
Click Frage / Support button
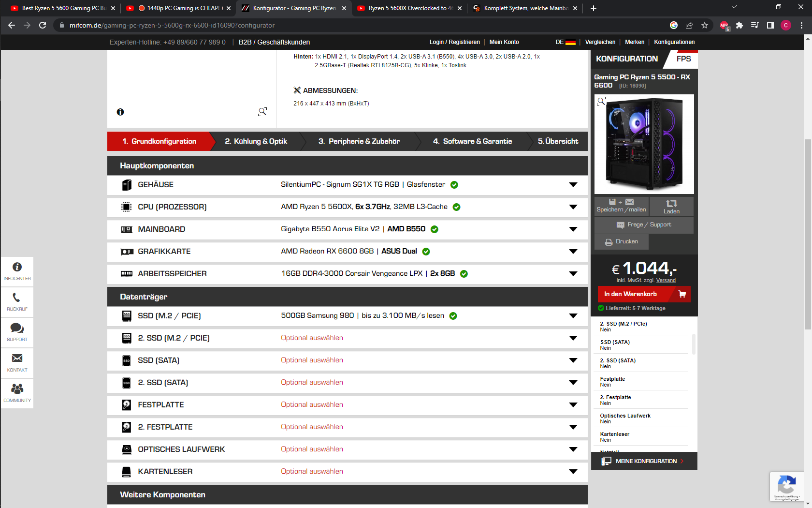click(x=644, y=224)
